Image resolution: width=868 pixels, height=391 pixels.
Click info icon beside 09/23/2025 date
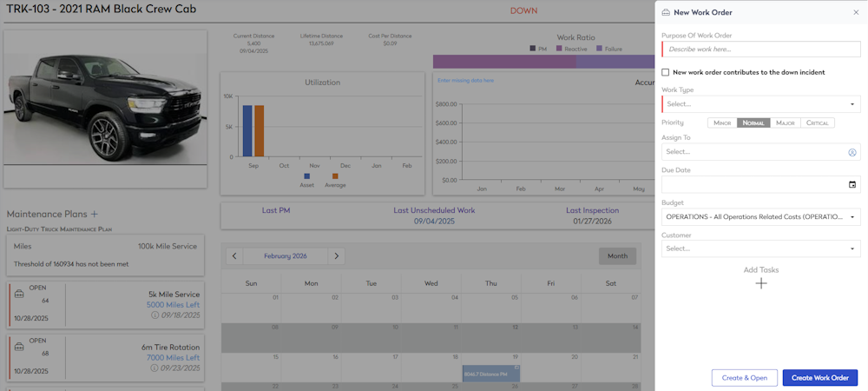point(155,368)
